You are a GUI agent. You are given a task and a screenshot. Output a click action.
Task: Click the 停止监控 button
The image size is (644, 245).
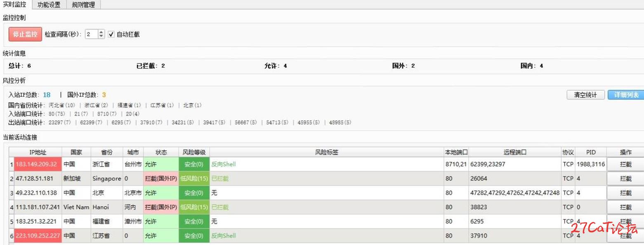click(25, 34)
